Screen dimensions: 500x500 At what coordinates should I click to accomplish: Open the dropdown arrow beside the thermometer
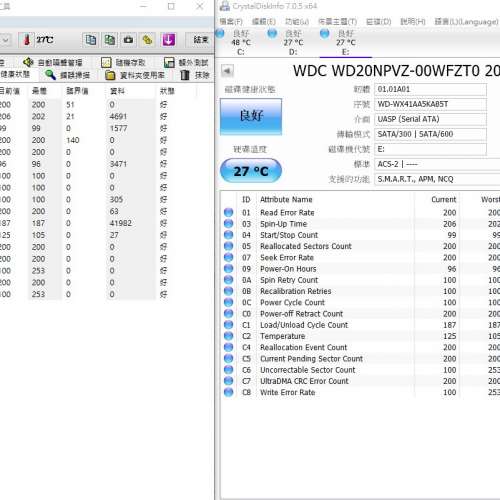5,40
